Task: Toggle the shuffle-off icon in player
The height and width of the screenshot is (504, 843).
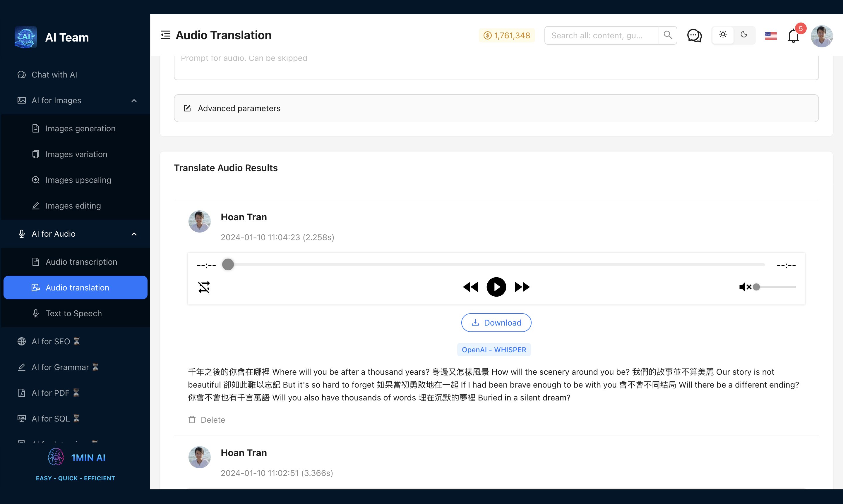Action: (204, 287)
